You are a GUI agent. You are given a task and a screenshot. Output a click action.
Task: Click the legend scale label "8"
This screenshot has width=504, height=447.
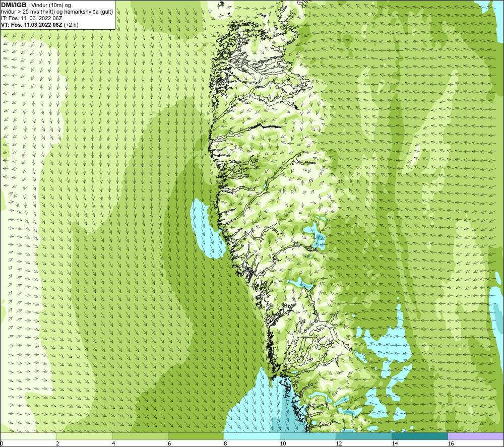225,443
